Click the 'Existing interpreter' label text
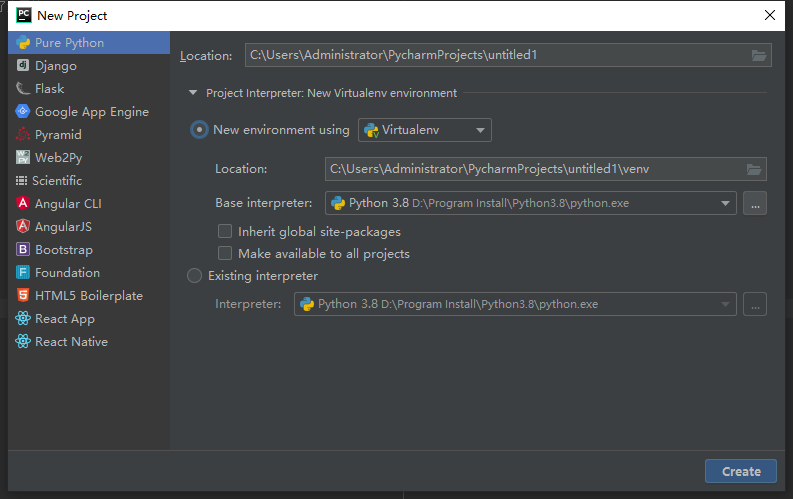The width and height of the screenshot is (793, 499). point(263,276)
